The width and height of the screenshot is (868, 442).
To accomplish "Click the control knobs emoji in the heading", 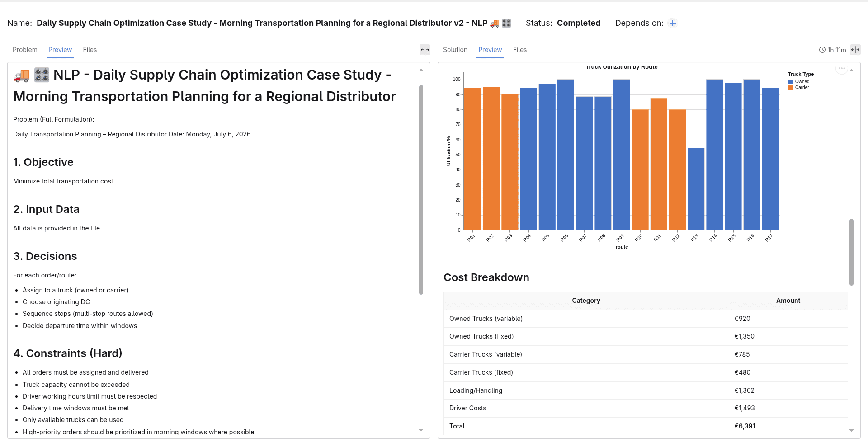I will coord(42,75).
